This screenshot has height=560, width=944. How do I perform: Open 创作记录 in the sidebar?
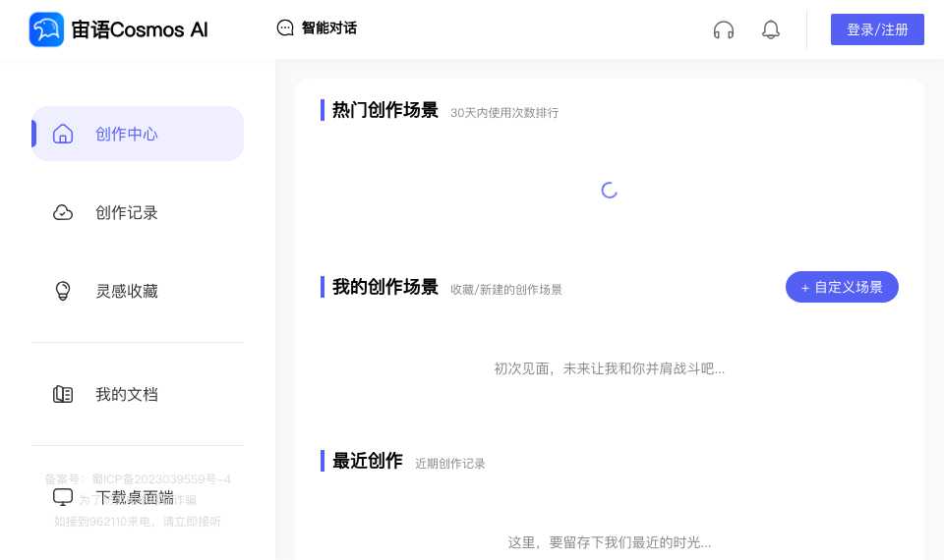tap(138, 212)
